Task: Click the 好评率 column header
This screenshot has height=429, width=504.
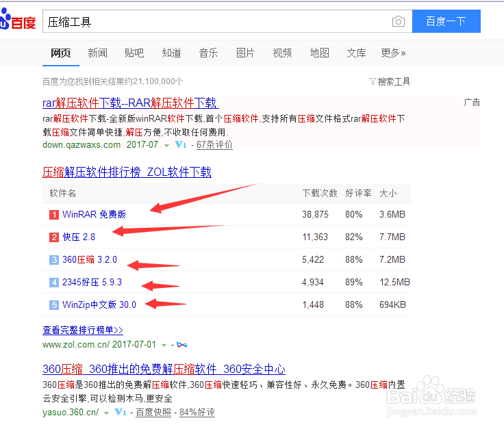Action: click(x=358, y=194)
